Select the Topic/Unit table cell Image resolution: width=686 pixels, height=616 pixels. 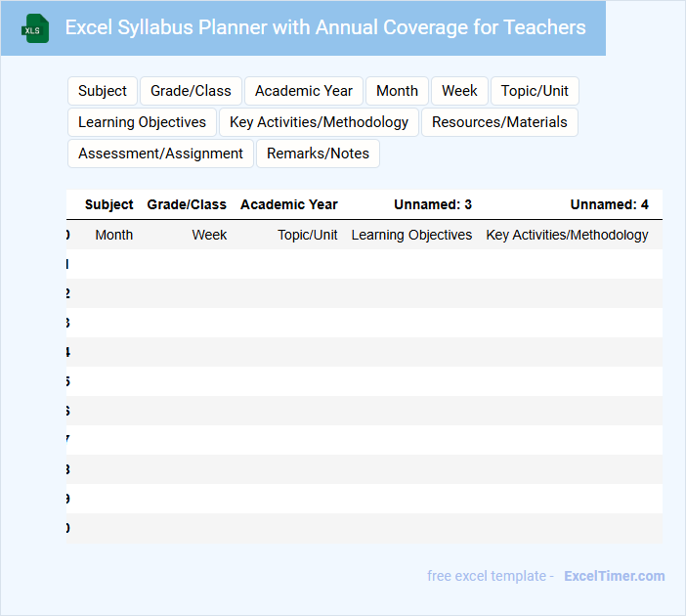307,235
